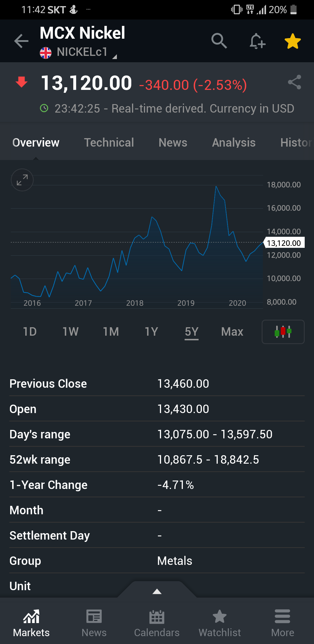
Task: Open the Analysis tab
Action: click(x=234, y=143)
